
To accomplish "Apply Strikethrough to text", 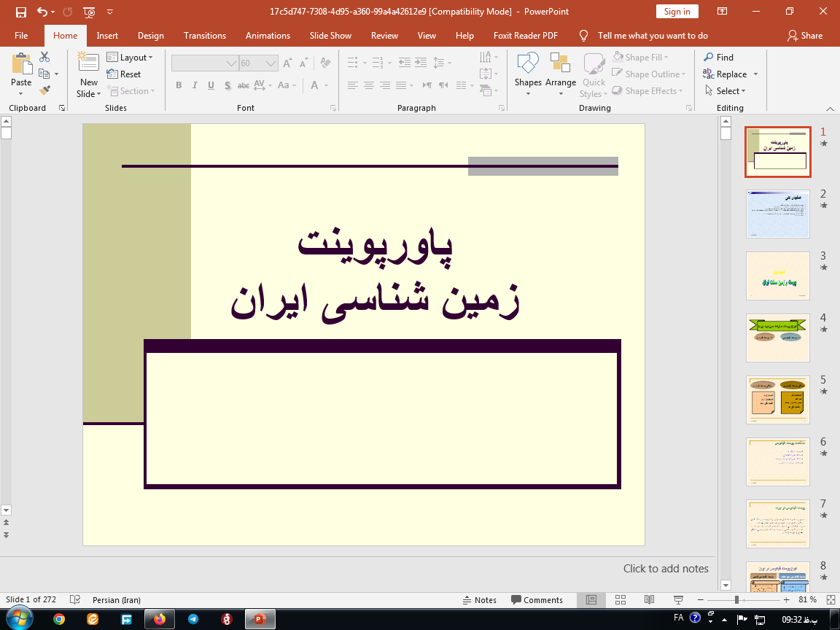I will click(x=243, y=85).
